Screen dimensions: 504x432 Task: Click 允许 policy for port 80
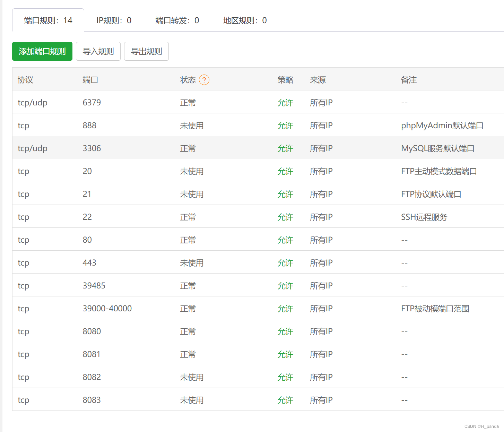coord(285,240)
